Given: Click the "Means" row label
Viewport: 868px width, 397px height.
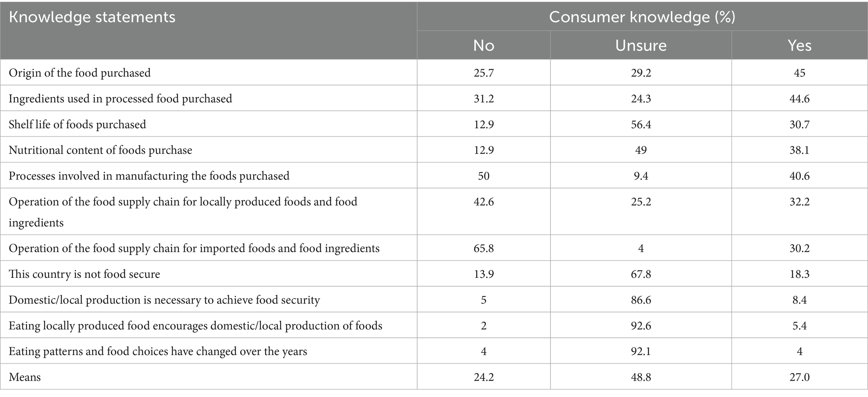Looking at the screenshot, I should [25, 377].
